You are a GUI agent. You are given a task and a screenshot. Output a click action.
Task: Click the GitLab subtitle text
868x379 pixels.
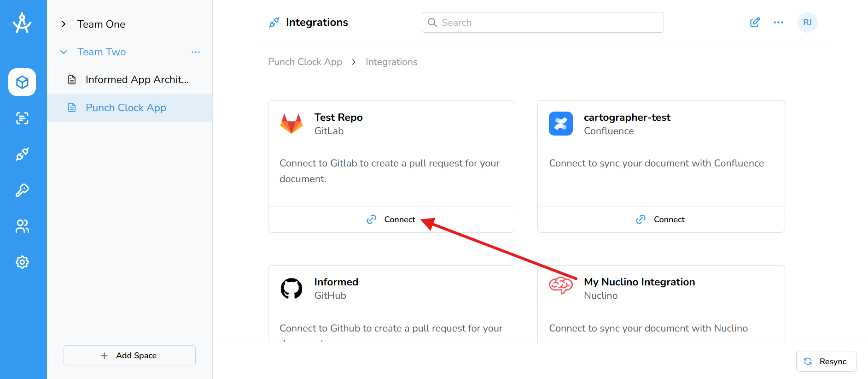(x=329, y=131)
